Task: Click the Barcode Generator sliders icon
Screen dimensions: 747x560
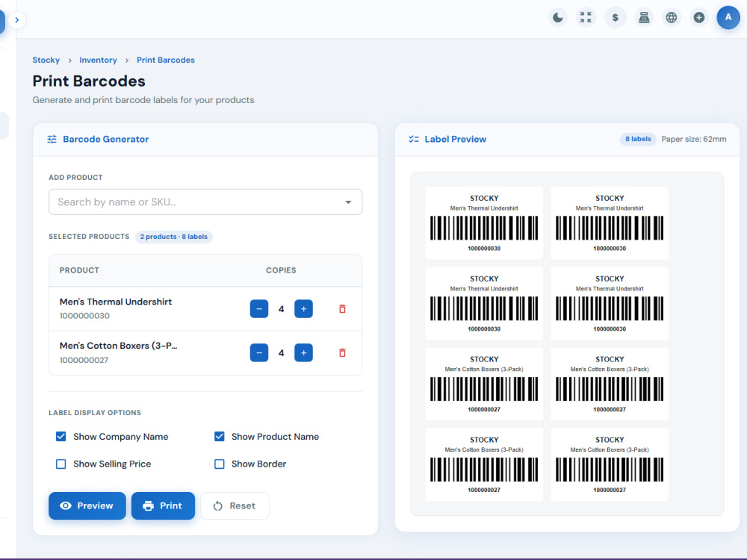Action: [52, 139]
